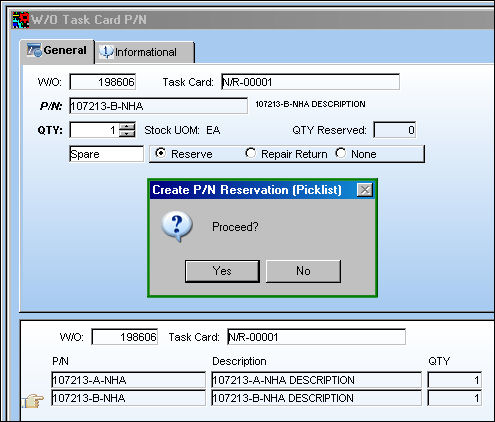Click the W/O Task Card window icon

pyautogui.click(x=21, y=20)
